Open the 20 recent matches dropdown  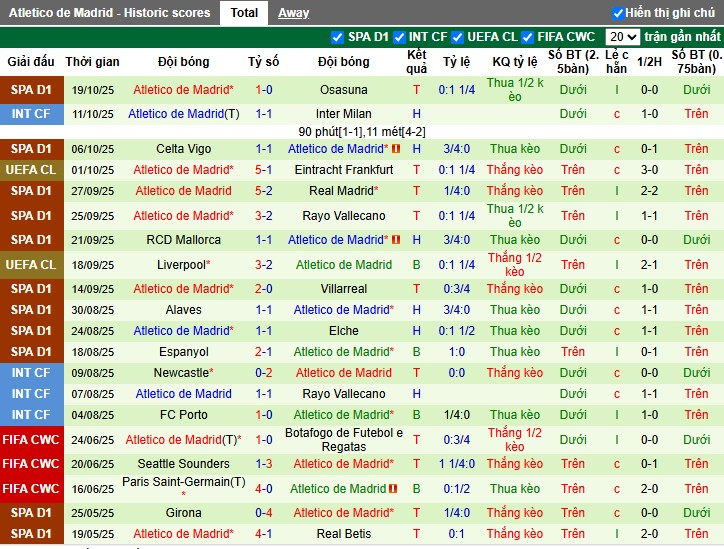click(622, 36)
